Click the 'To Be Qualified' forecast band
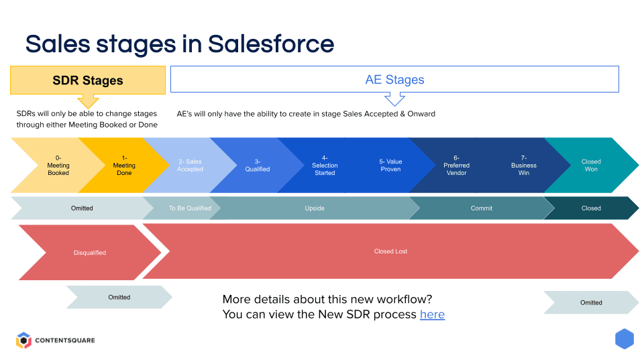This screenshot has height=362, width=644. coord(190,208)
